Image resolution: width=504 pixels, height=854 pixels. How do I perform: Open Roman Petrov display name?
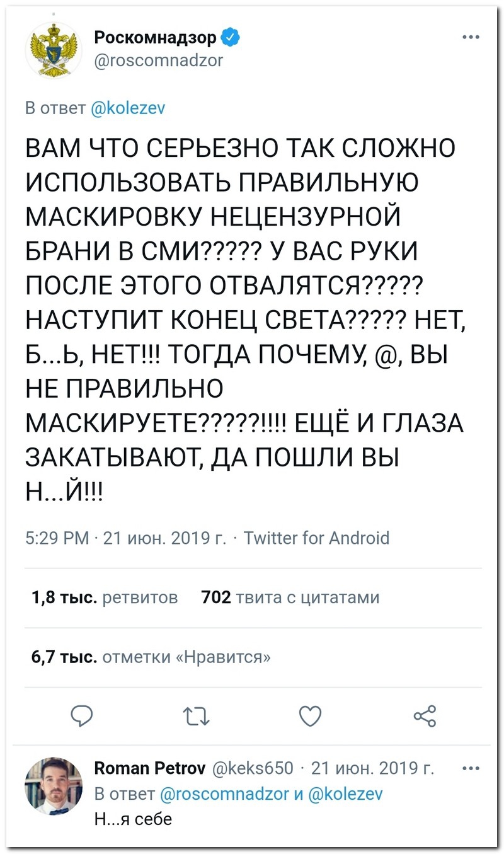150,768
